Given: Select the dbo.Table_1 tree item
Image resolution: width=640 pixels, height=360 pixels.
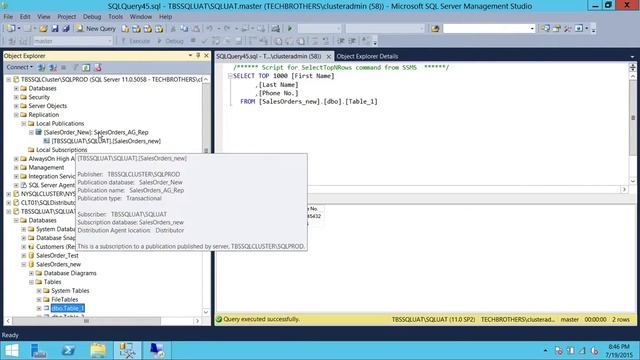Looking at the screenshot, I should pyautogui.click(x=68, y=308).
